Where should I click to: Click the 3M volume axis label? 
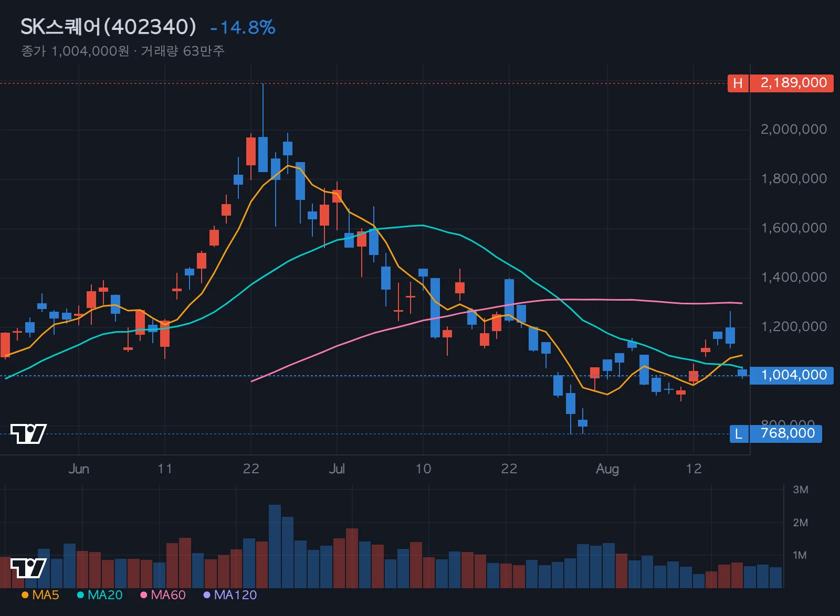click(x=800, y=490)
